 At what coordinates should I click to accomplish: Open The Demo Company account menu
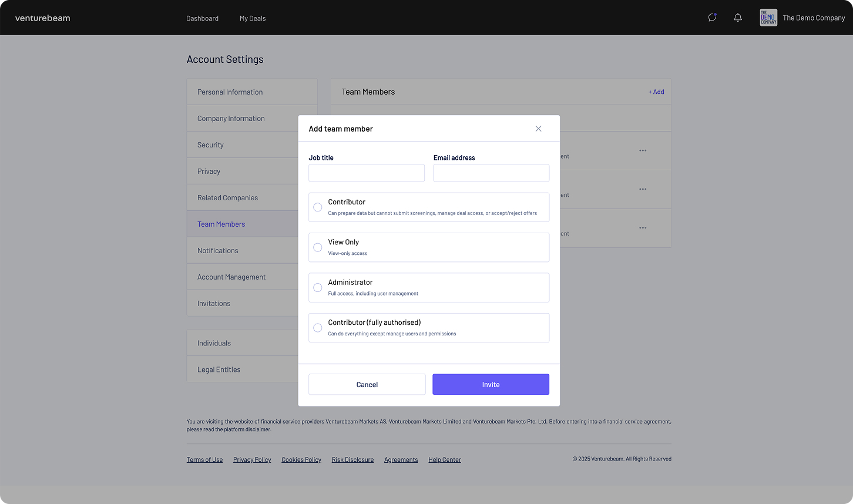[x=814, y=18]
